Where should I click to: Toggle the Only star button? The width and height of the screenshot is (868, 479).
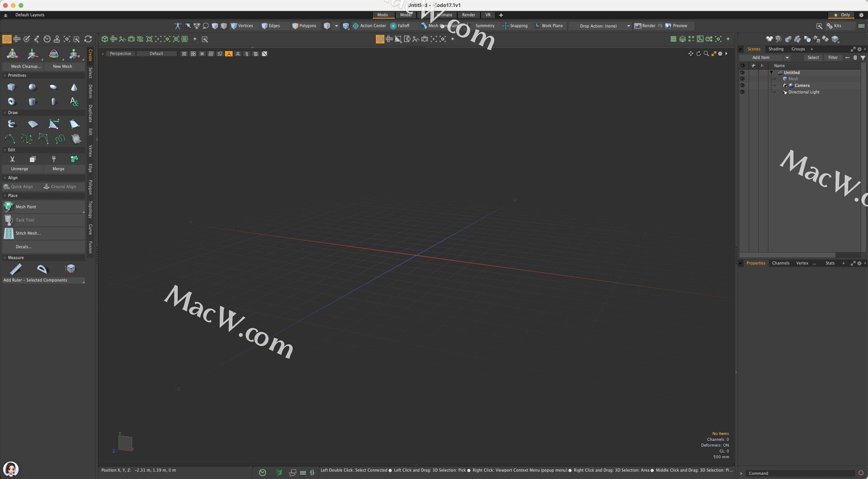(842, 15)
